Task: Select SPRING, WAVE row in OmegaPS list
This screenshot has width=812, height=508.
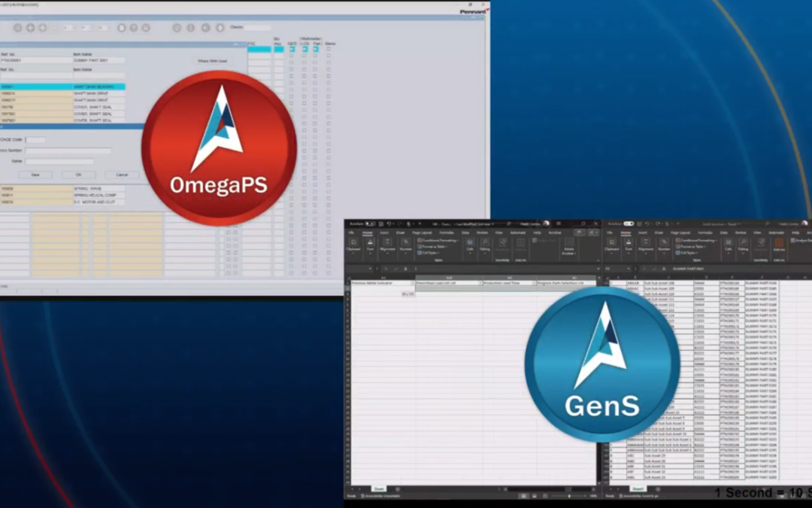Action: coord(62,189)
